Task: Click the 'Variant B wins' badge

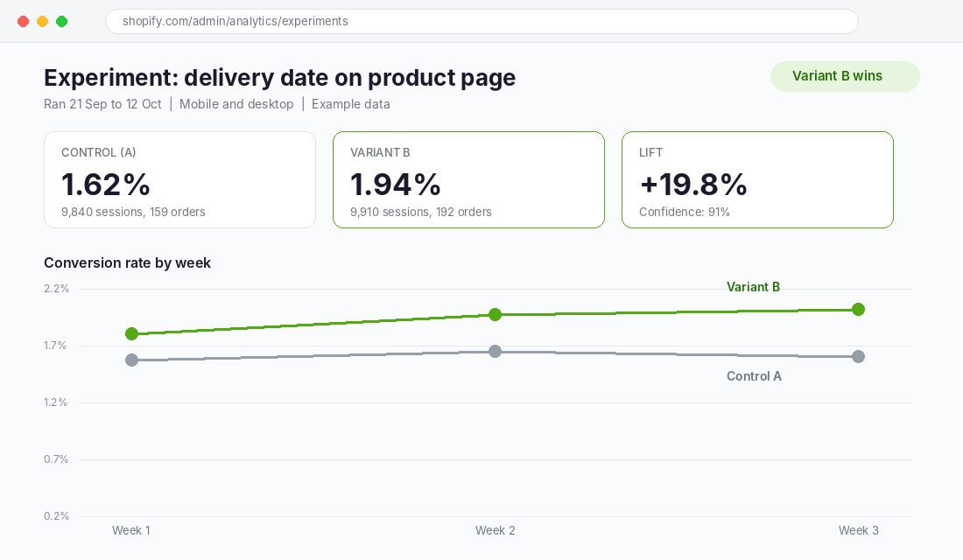Action: tap(845, 77)
